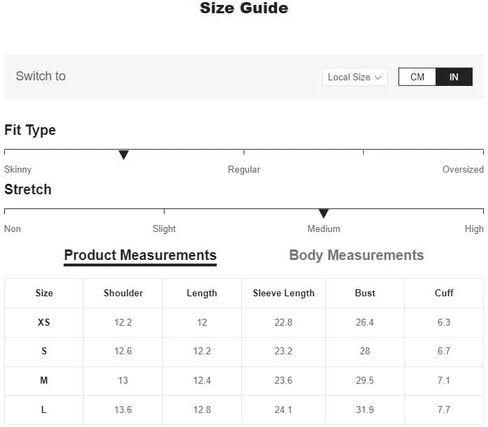The image size is (488, 427).
Task: Select the XS size row
Action: point(244,322)
